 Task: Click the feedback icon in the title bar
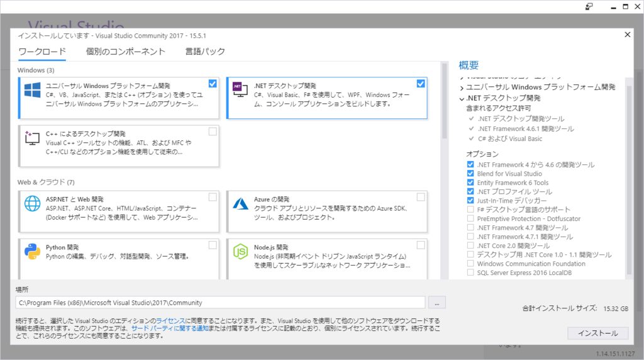point(589,6)
